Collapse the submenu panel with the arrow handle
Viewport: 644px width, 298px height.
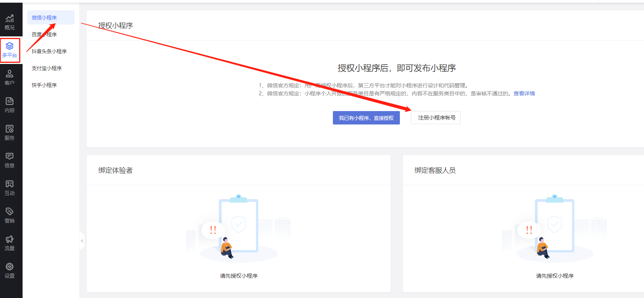82,241
